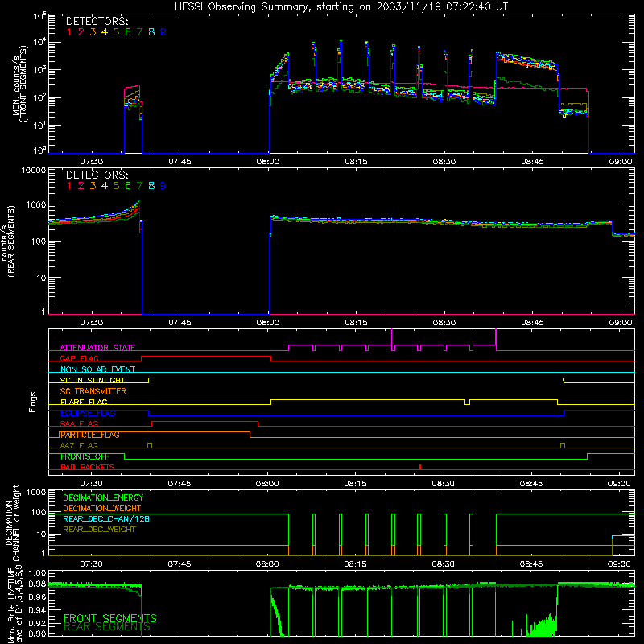The image size is (644, 644).
Task: Click the ATTENUATOR_STATE flag label
Action: click(97, 348)
